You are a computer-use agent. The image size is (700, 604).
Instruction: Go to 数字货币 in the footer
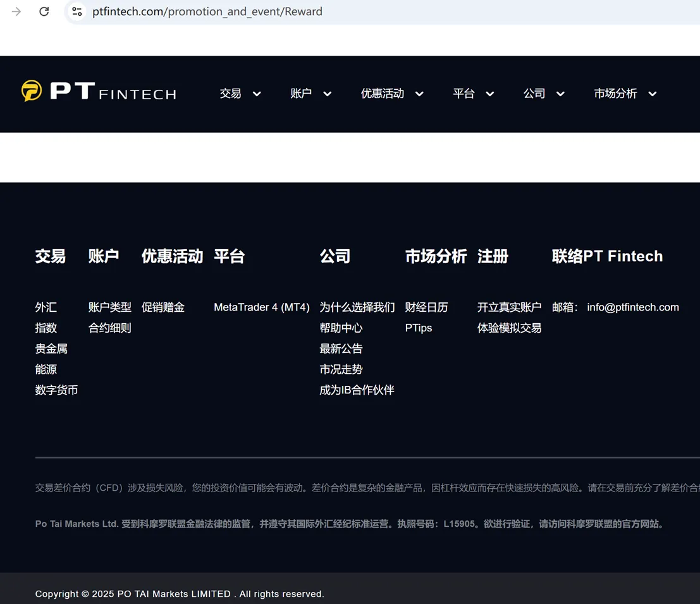57,390
